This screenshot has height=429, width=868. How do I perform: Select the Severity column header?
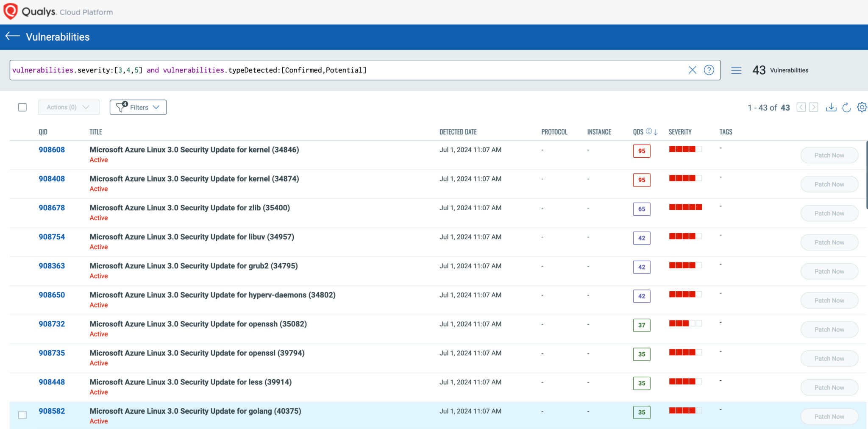(680, 132)
